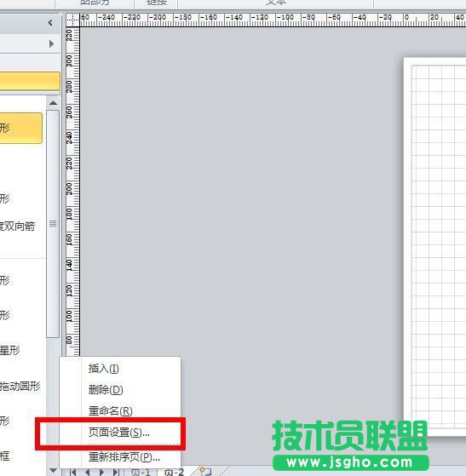
Task: Select the 框 shape item
Action: pyautogui.click(x=4, y=456)
